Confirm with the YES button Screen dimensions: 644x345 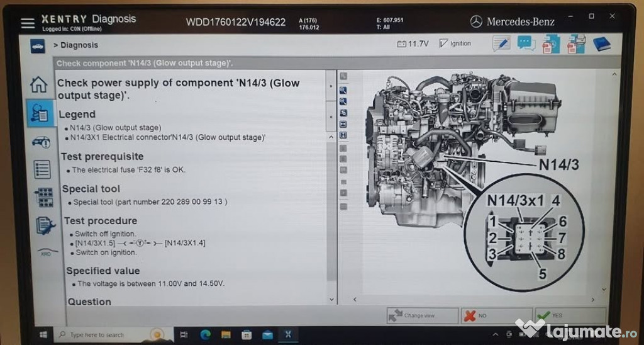pyautogui.click(x=570, y=315)
